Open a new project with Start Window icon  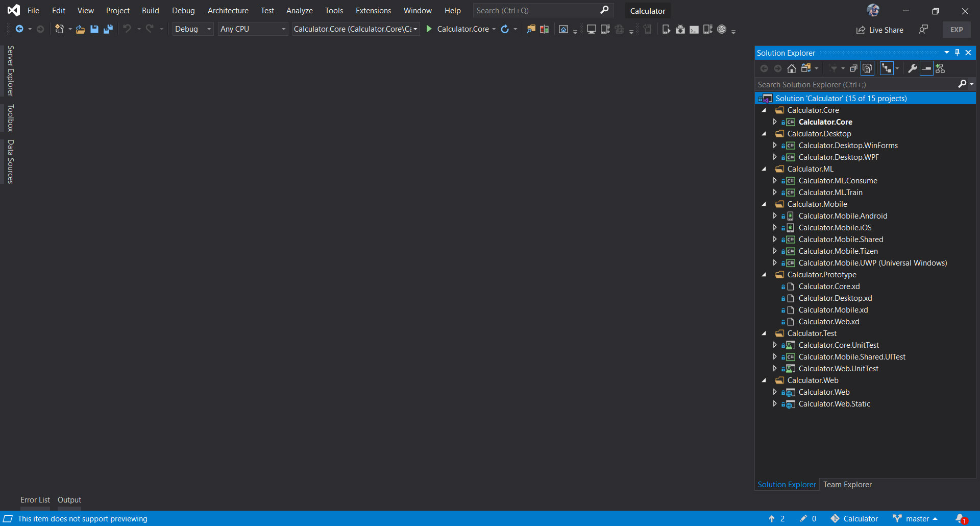(x=60, y=29)
